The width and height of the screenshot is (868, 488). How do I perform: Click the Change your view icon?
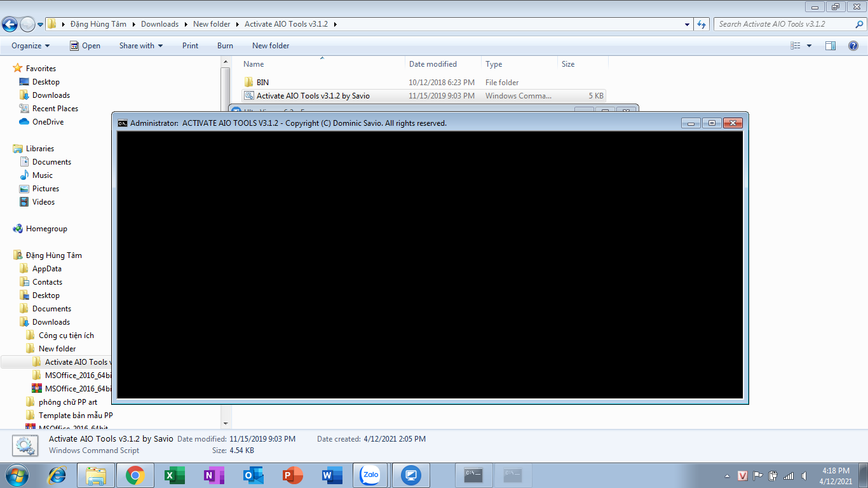[x=796, y=46]
